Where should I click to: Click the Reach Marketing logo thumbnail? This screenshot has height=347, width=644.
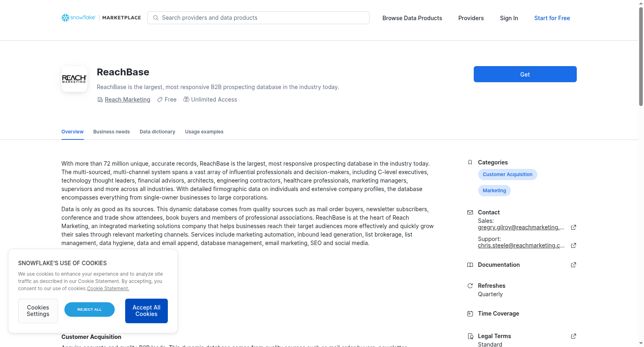point(74,79)
